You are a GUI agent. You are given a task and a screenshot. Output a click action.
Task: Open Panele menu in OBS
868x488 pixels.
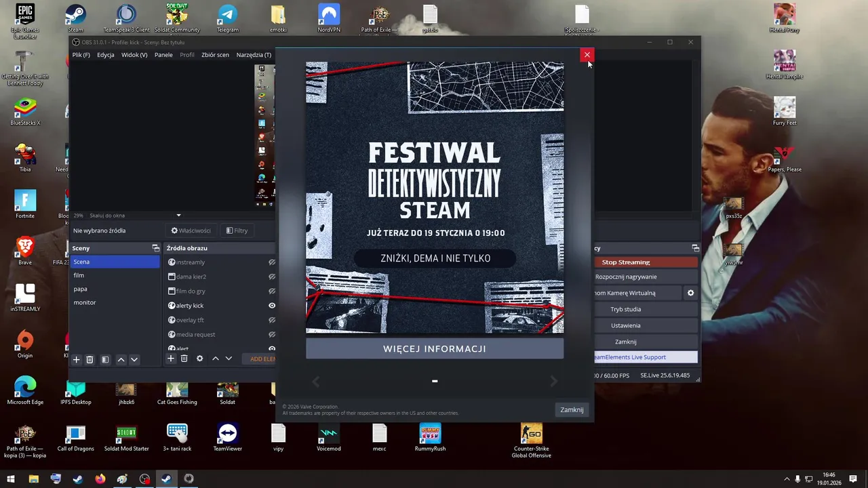[163, 55]
